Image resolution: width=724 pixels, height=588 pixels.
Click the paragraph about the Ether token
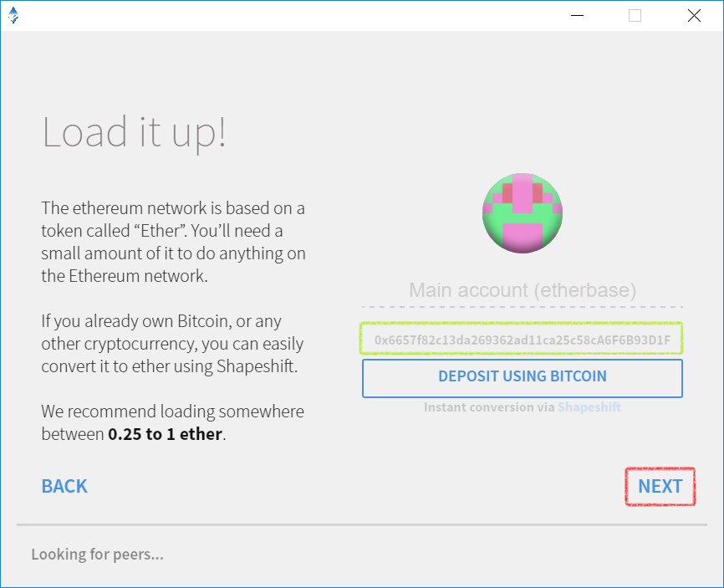(173, 242)
